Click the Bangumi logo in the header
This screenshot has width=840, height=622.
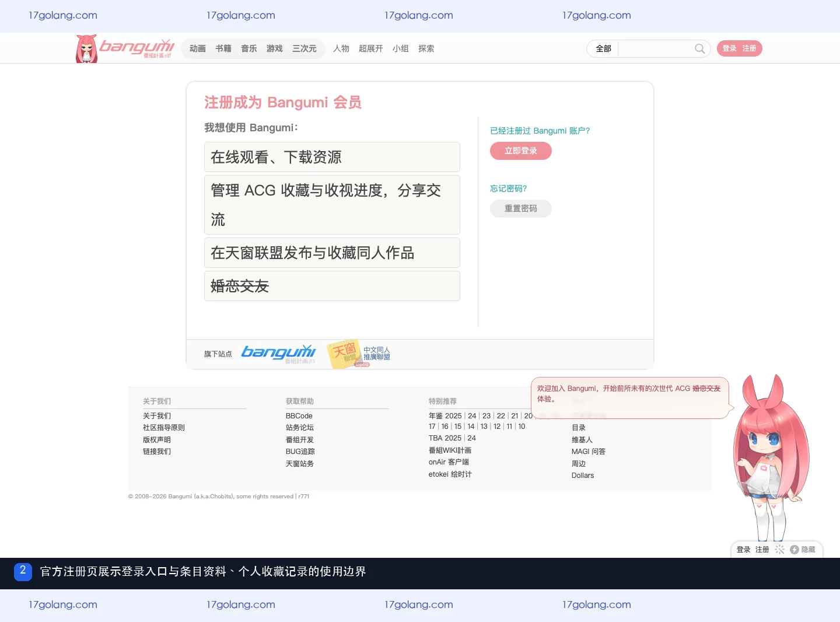125,48
